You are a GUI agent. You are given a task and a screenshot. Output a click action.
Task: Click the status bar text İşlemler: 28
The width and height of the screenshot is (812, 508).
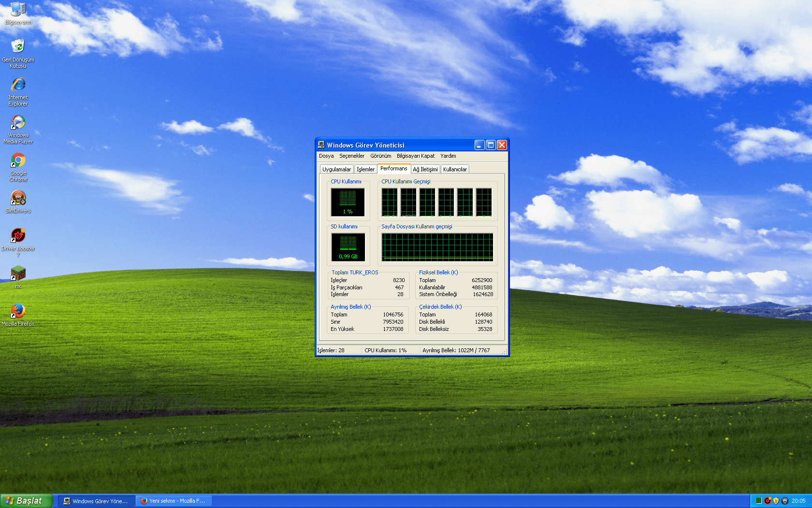click(x=331, y=350)
